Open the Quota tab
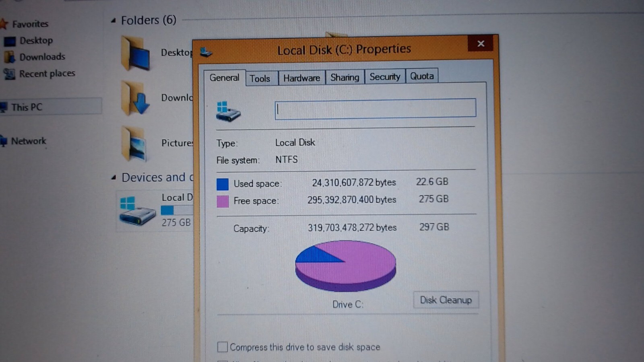Screen dimensions: 644x362 pyautogui.click(x=422, y=76)
